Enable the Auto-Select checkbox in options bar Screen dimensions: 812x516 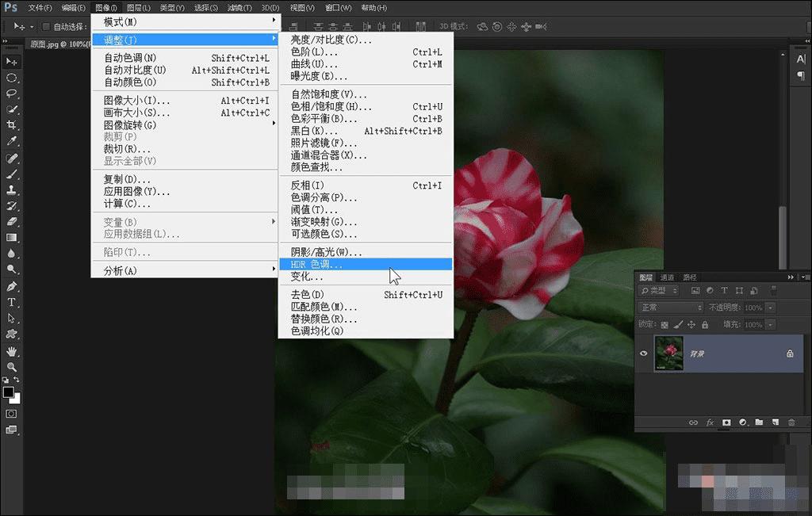[x=46, y=27]
